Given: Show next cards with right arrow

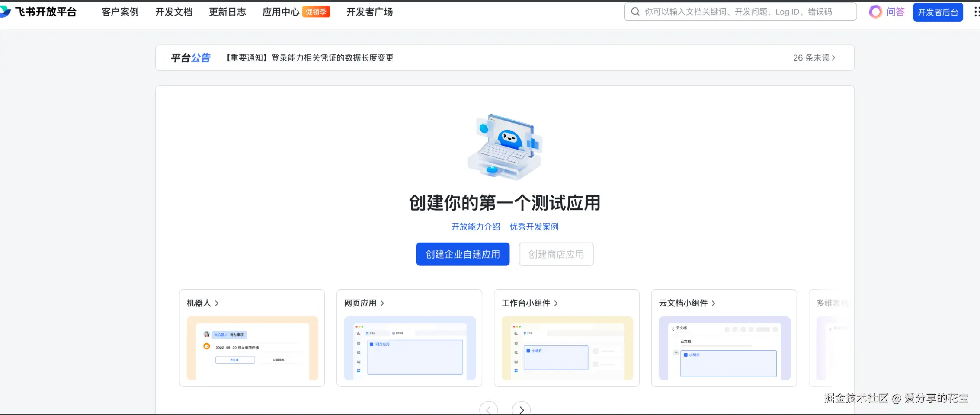Looking at the screenshot, I should tap(521, 409).
